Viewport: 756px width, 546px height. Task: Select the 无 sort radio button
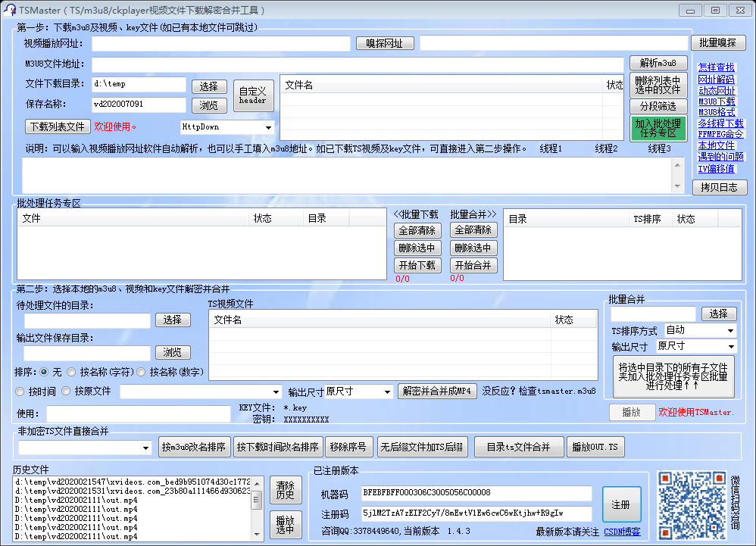(45, 372)
